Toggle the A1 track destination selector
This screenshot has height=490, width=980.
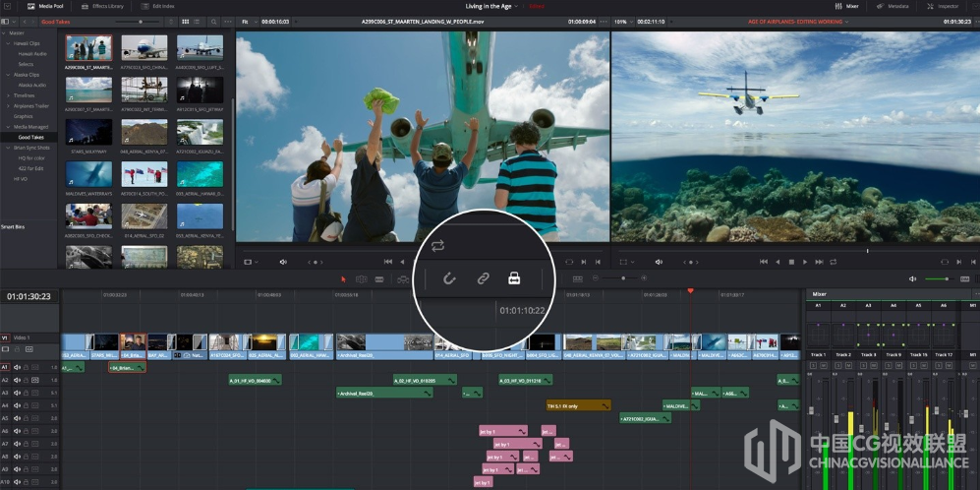[5, 367]
